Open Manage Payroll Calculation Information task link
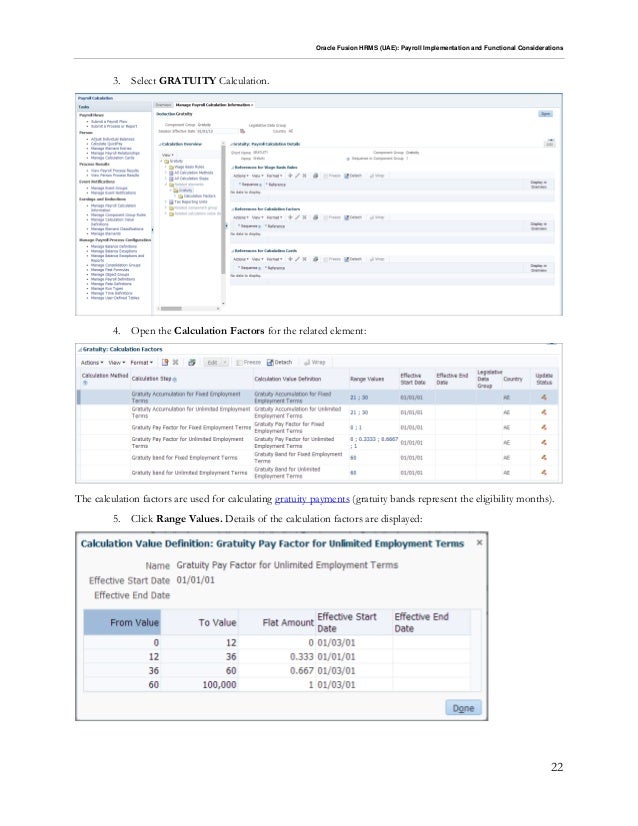Screen dimensions: 638x826 [113, 208]
